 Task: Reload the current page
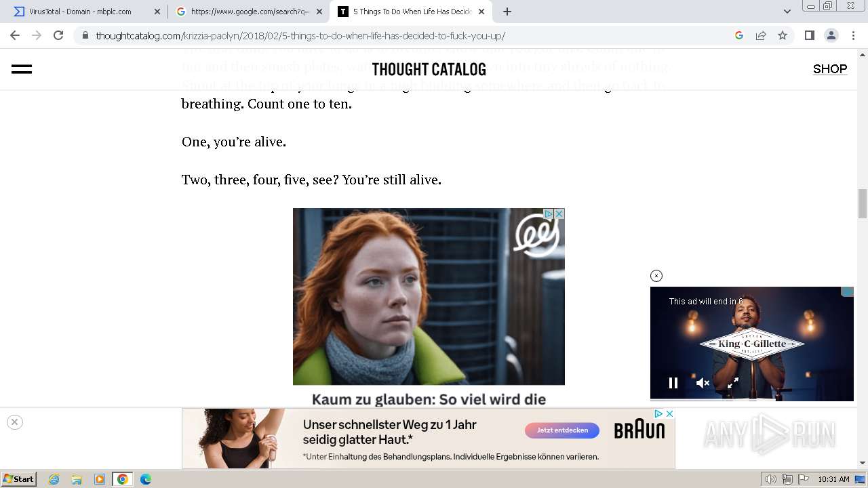[x=58, y=35]
